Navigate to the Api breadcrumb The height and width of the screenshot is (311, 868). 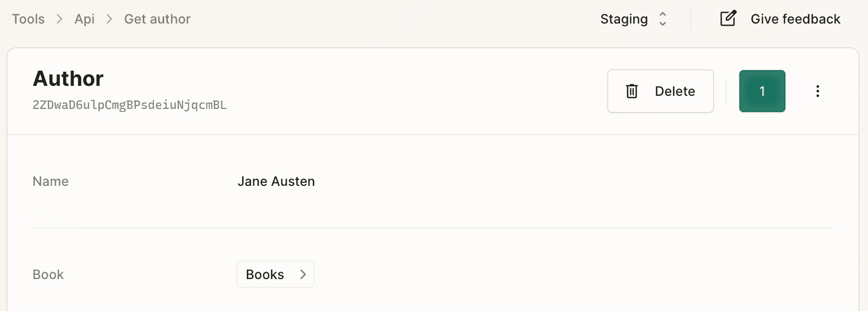click(85, 19)
